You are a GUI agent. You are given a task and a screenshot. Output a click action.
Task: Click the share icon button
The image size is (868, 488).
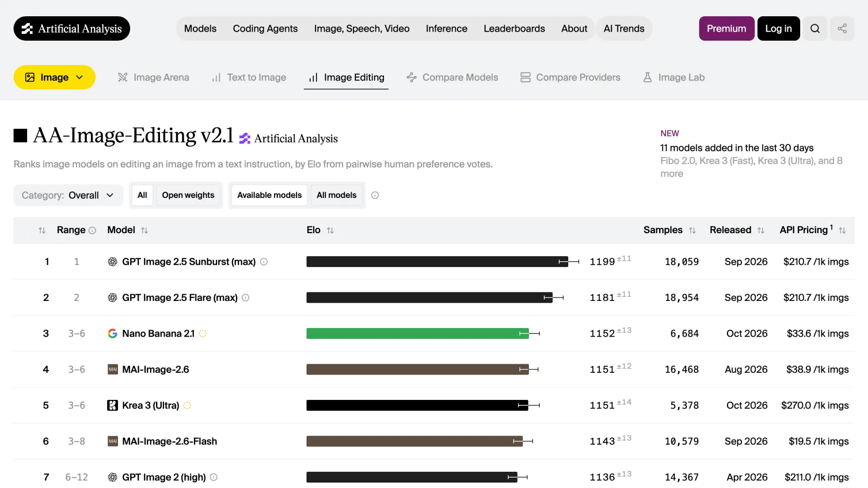pos(842,28)
